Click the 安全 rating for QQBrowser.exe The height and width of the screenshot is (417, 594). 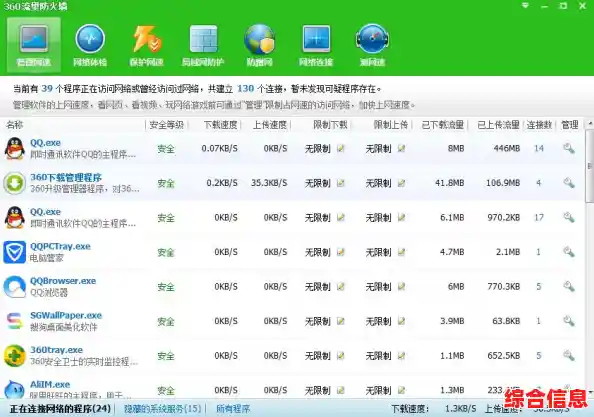[x=166, y=287]
